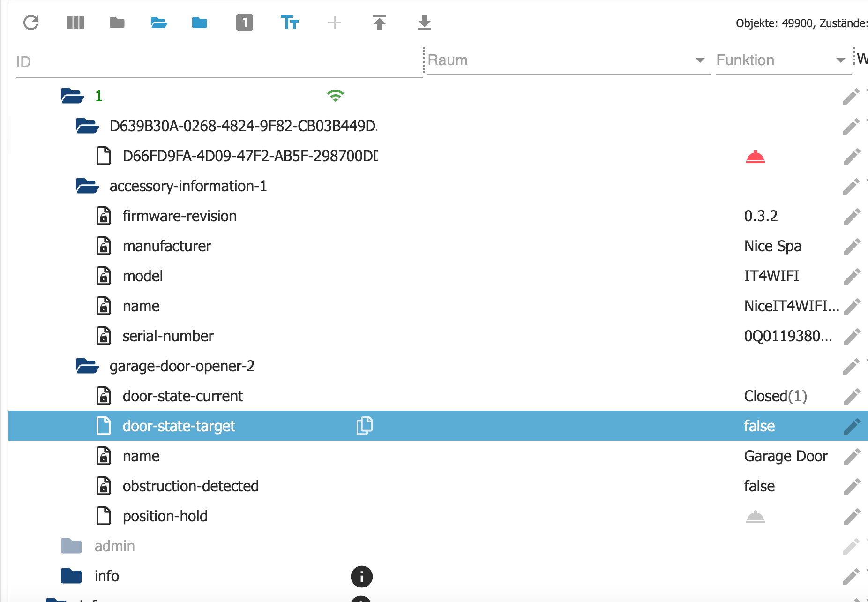Click the refresh tree icon
This screenshot has height=602, width=868.
[31, 23]
